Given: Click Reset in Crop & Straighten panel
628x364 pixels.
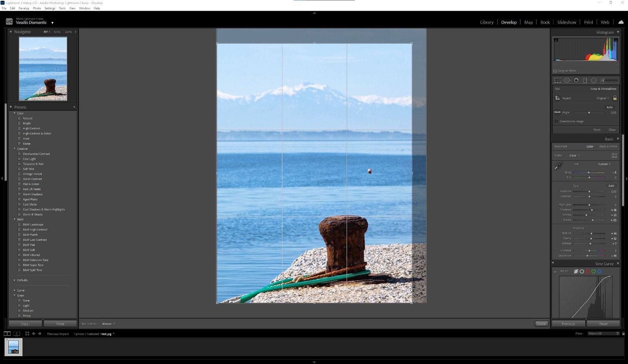Looking at the screenshot, I should pyautogui.click(x=597, y=130).
